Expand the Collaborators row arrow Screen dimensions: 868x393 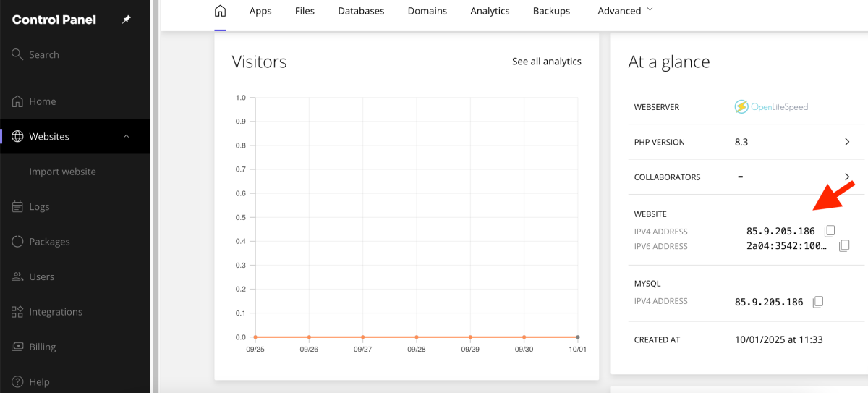click(x=847, y=177)
